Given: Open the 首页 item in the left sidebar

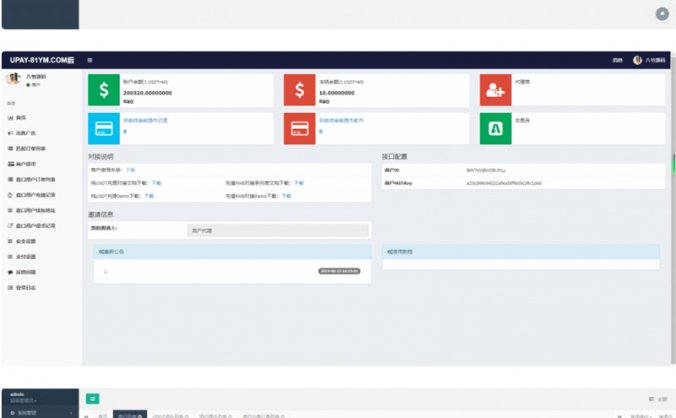Looking at the screenshot, I should pyautogui.click(x=21, y=117).
